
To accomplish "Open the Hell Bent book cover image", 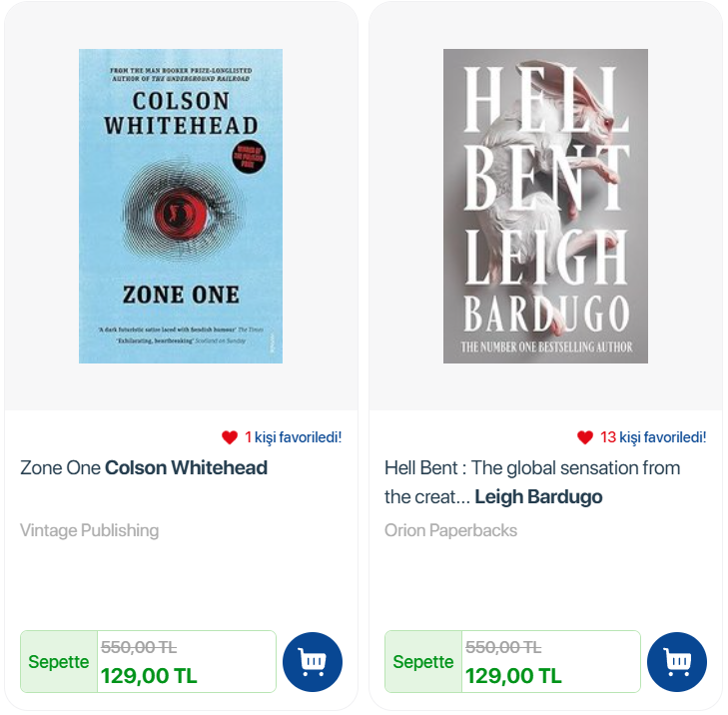I will coord(545,206).
